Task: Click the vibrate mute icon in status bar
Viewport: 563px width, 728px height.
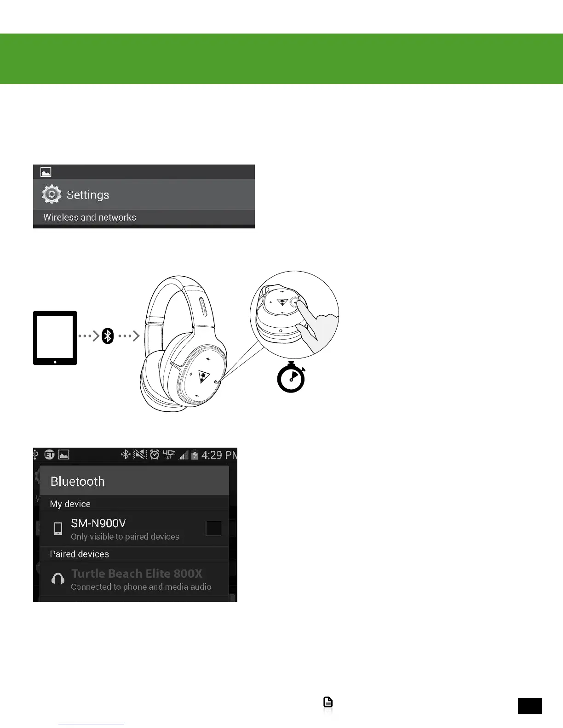Action: point(140,455)
